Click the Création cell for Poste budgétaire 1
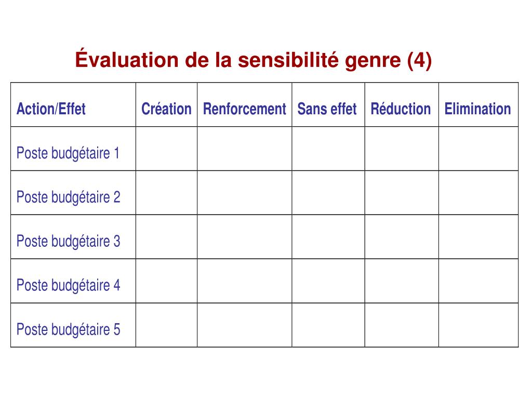 (166, 149)
